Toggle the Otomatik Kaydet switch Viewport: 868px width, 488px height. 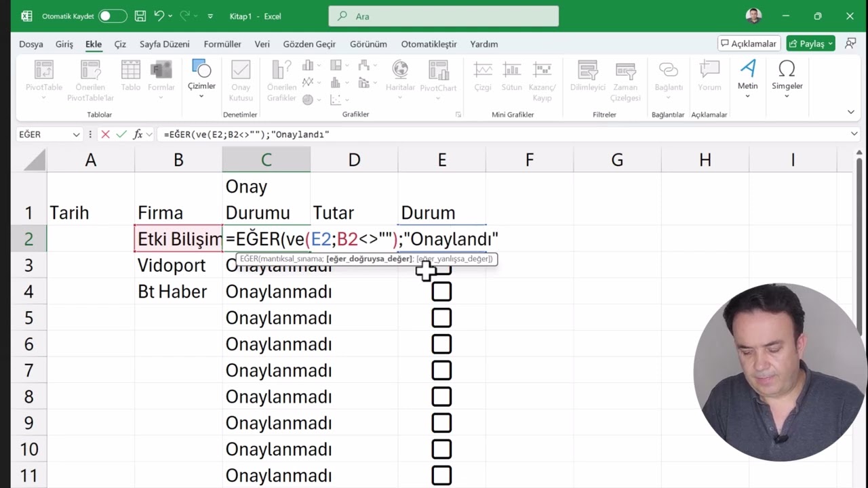click(112, 16)
